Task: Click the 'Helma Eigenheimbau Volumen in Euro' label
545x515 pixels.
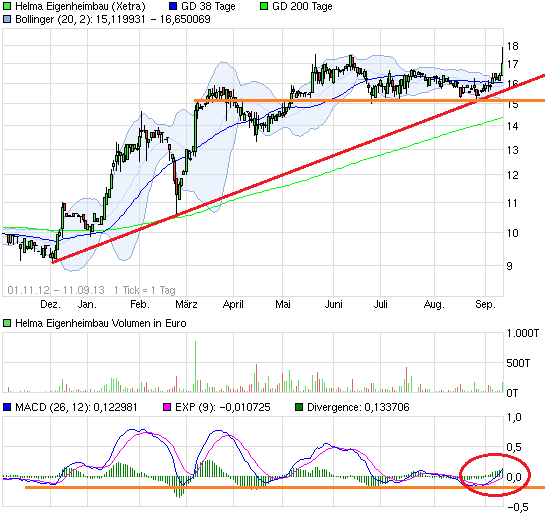Action: click(101, 323)
